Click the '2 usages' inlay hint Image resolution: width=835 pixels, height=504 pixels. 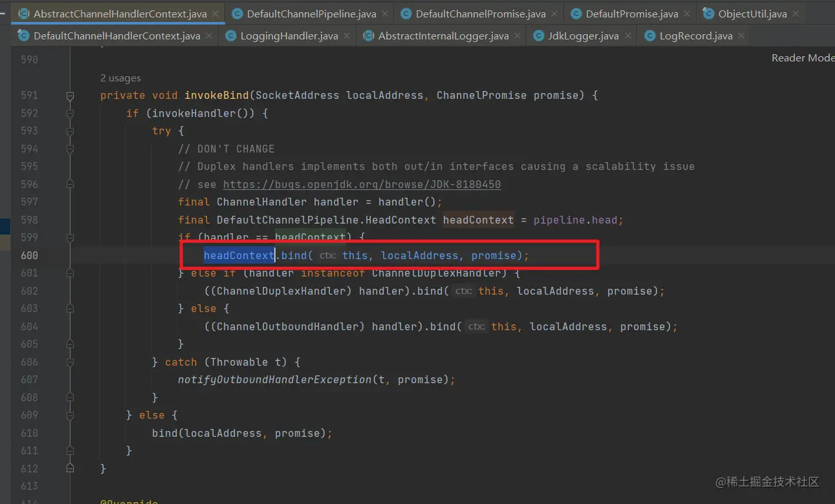120,78
